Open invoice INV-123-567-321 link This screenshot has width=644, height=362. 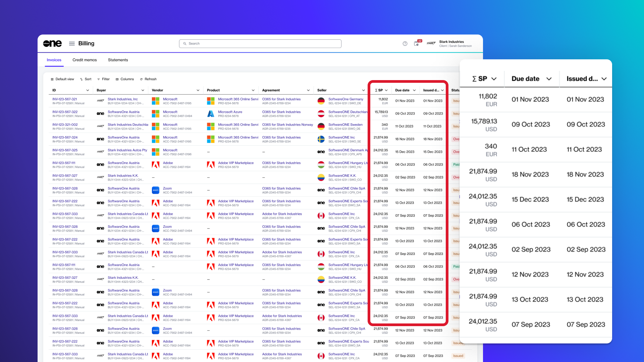pyautogui.click(x=65, y=99)
